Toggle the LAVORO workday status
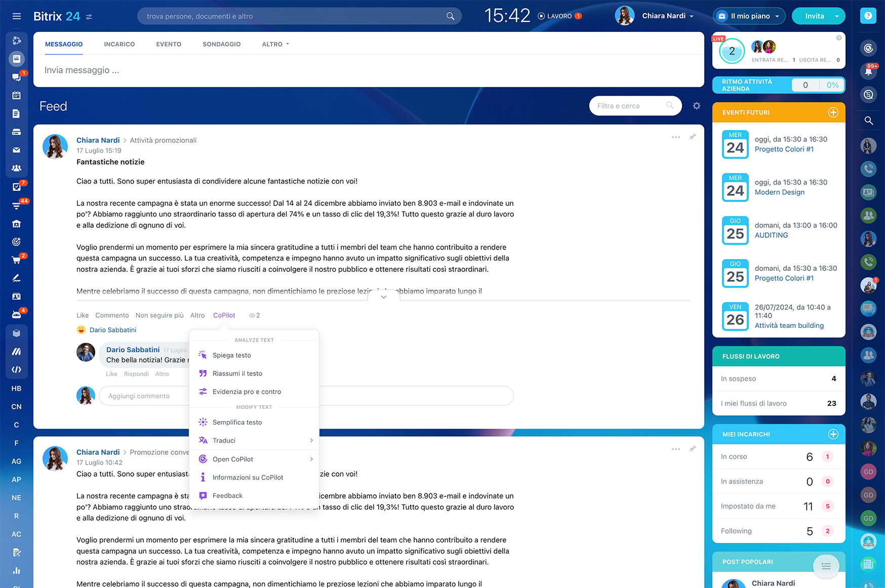Viewport: 885px width, 588px height. tap(559, 16)
